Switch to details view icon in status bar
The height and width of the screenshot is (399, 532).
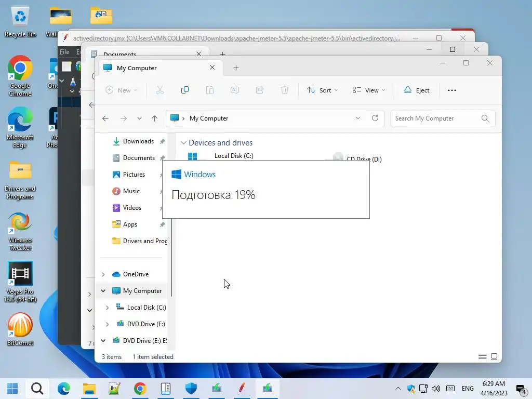(483, 356)
